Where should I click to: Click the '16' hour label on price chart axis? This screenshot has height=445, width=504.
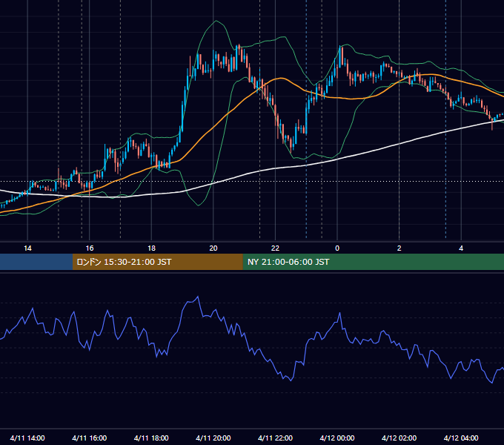point(90,248)
